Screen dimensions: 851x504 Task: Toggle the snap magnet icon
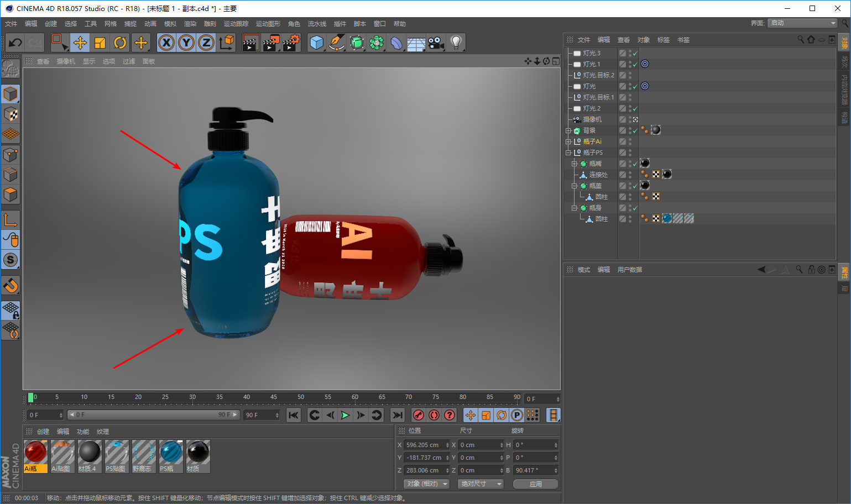(x=11, y=286)
